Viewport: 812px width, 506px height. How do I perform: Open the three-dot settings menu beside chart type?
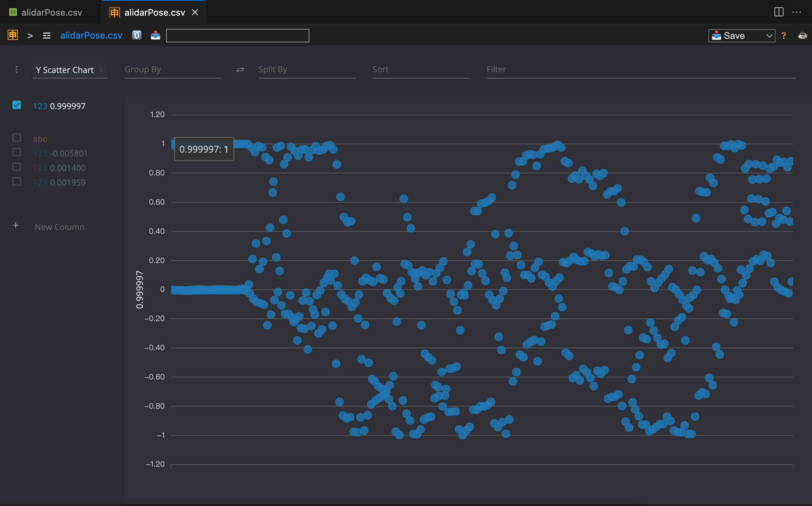point(17,70)
